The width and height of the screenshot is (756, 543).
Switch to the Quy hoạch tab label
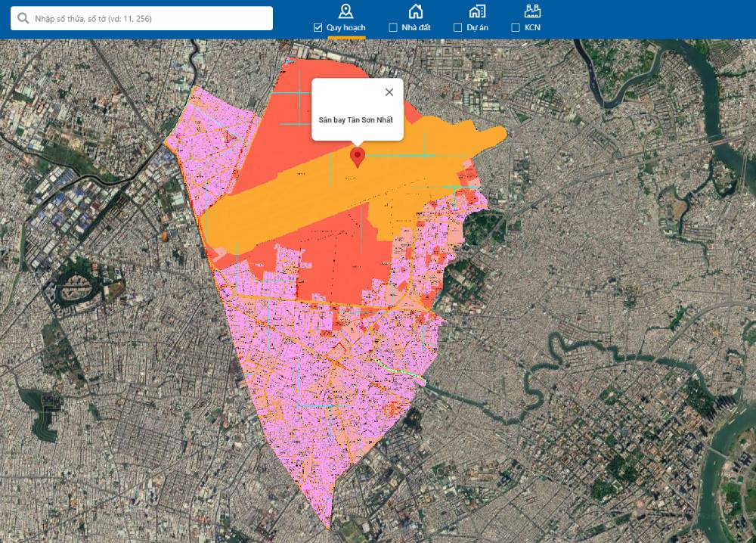click(346, 28)
